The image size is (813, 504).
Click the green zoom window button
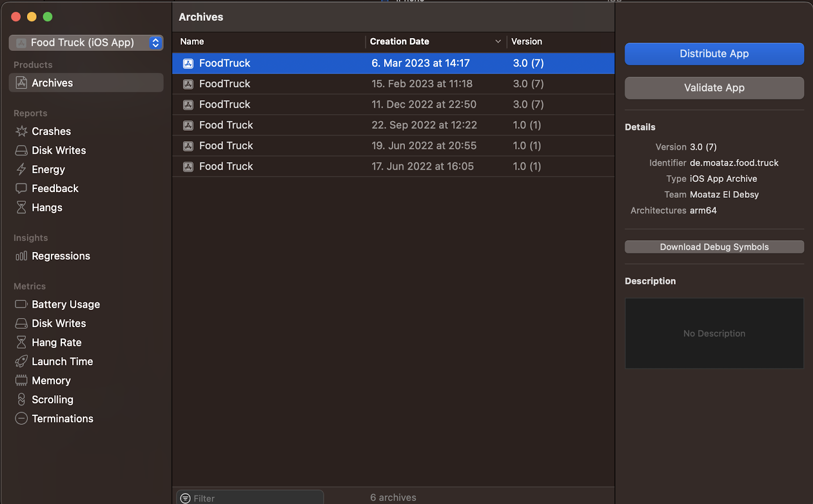click(48, 17)
